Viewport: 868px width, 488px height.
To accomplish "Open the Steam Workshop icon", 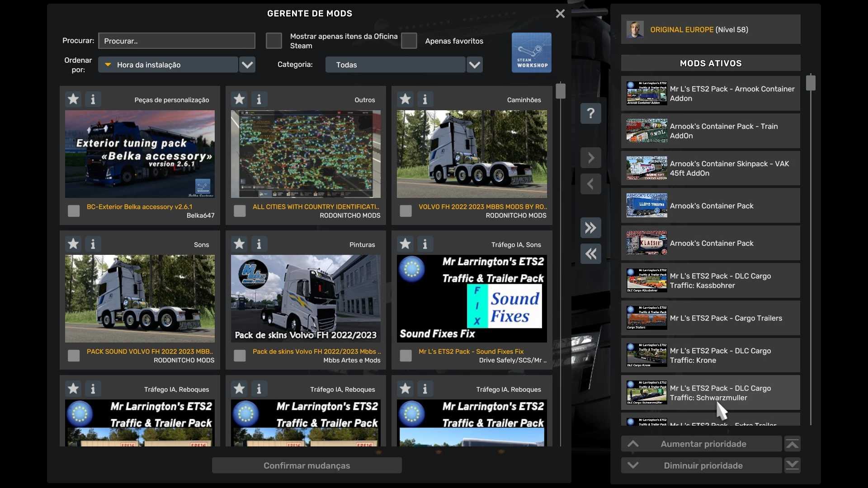I will point(531,52).
